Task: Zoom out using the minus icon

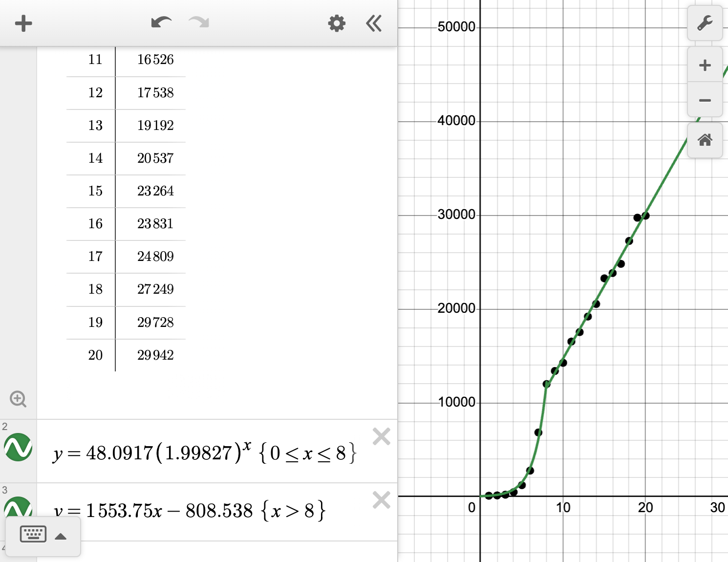Action: click(705, 100)
